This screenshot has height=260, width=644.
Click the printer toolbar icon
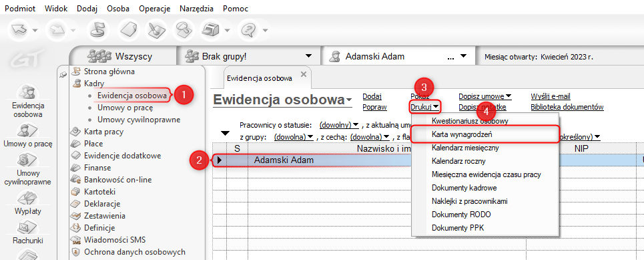tap(211, 30)
